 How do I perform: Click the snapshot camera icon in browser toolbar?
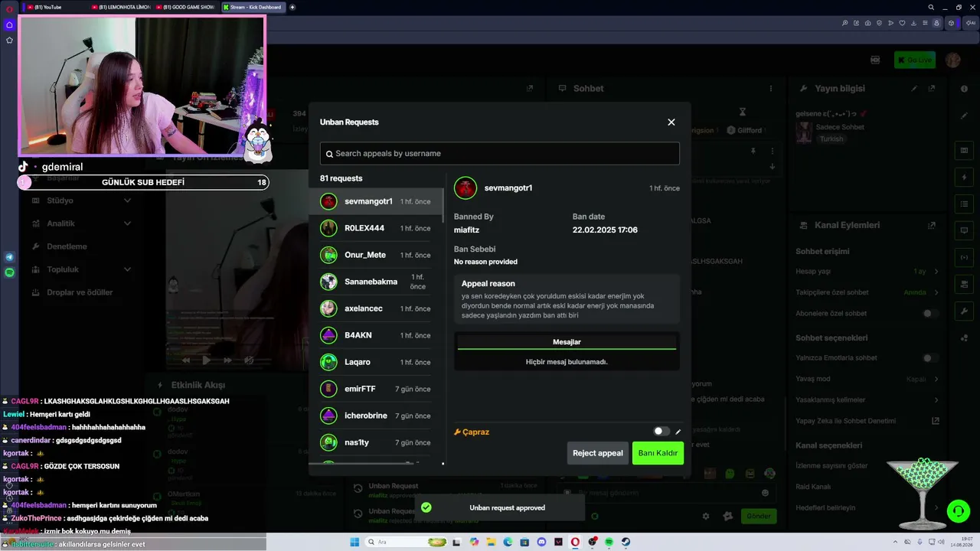click(867, 23)
